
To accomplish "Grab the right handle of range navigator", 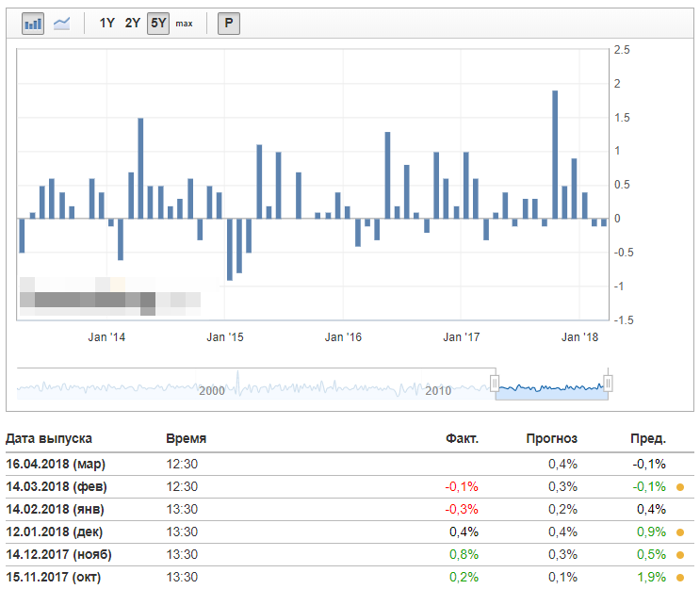I will click(x=609, y=383).
